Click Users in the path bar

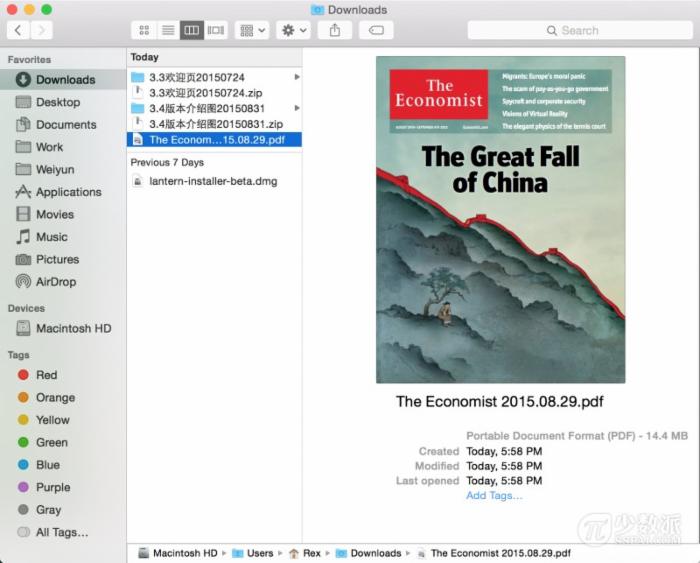[253, 553]
